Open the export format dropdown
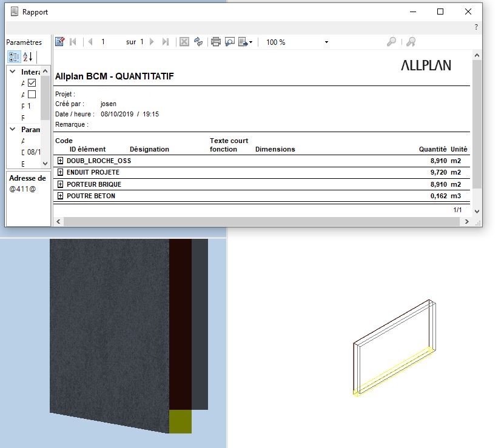 click(246, 42)
